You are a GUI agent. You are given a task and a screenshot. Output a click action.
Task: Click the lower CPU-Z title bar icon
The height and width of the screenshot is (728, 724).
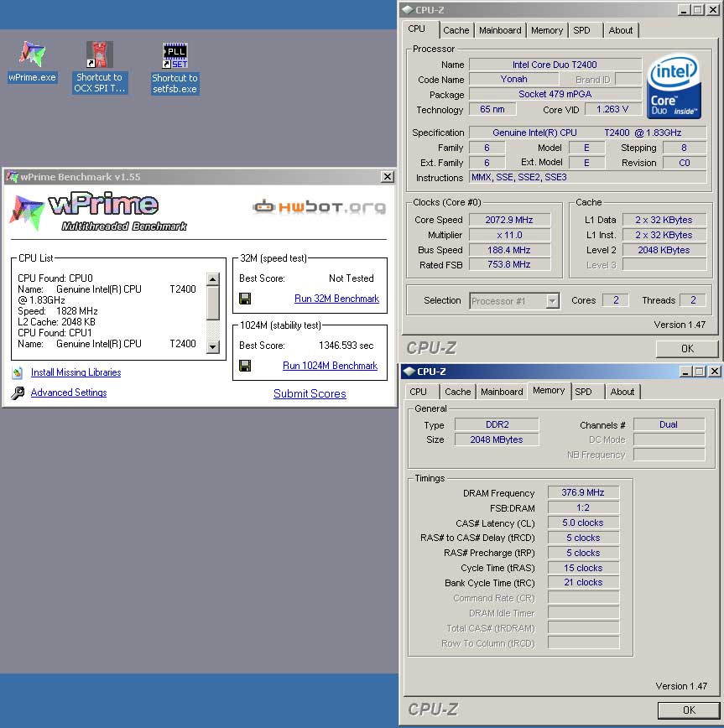(x=409, y=372)
